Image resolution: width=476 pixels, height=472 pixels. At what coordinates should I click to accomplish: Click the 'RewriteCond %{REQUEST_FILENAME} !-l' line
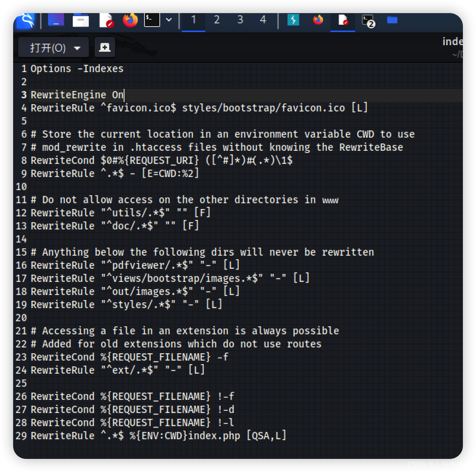[132, 422]
